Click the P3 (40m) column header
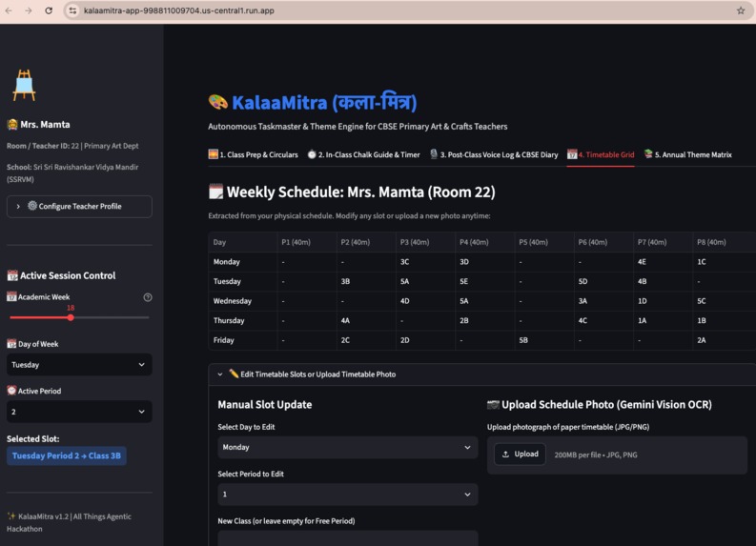 [x=425, y=242]
